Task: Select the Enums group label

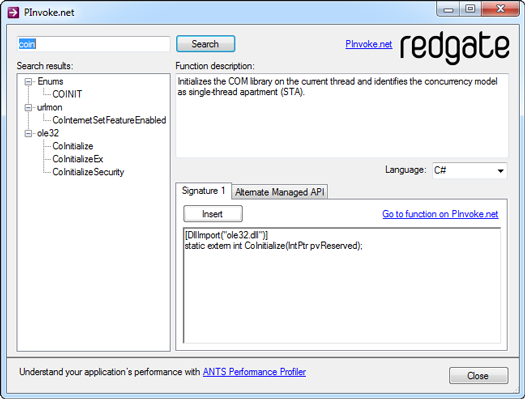Action: pos(50,81)
